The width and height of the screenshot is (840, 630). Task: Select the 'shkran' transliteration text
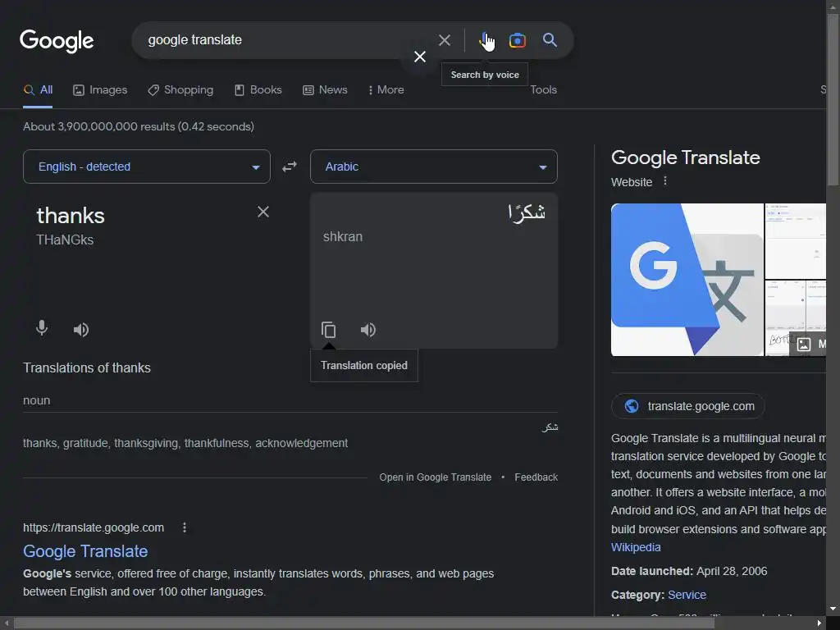click(343, 237)
